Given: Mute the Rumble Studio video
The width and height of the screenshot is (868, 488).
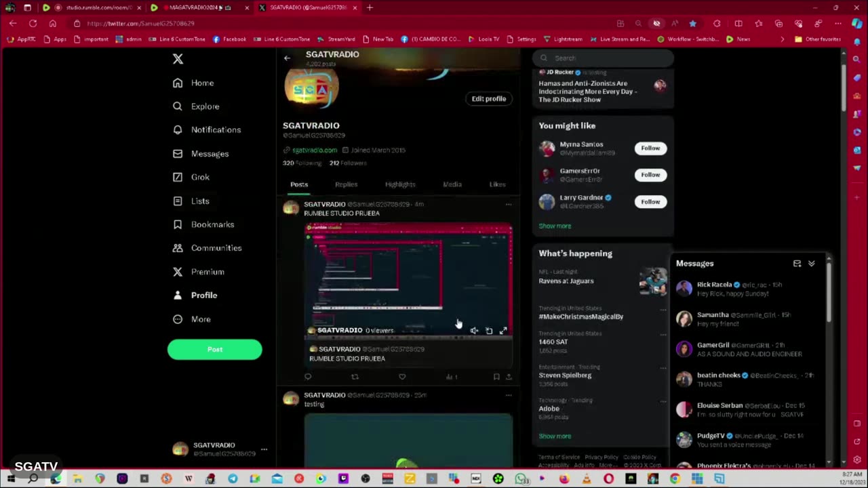Looking at the screenshot, I should [474, 331].
